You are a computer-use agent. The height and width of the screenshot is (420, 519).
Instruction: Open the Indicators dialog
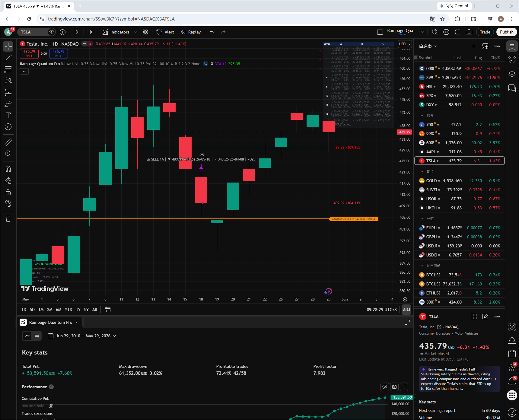[116, 32]
